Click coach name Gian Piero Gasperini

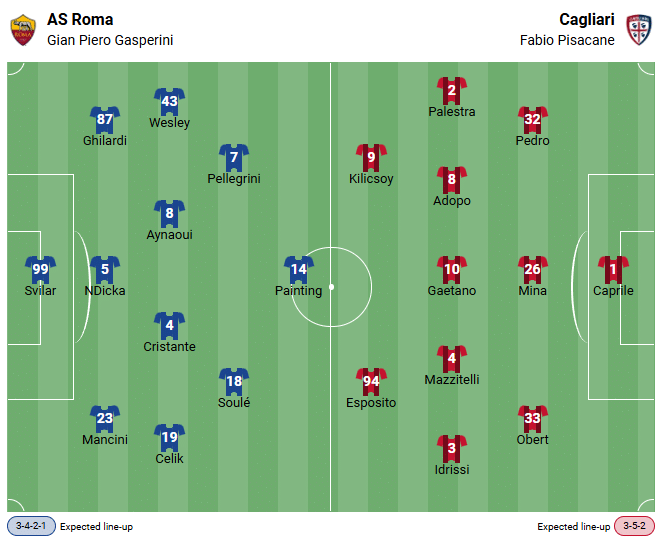[x=110, y=40]
